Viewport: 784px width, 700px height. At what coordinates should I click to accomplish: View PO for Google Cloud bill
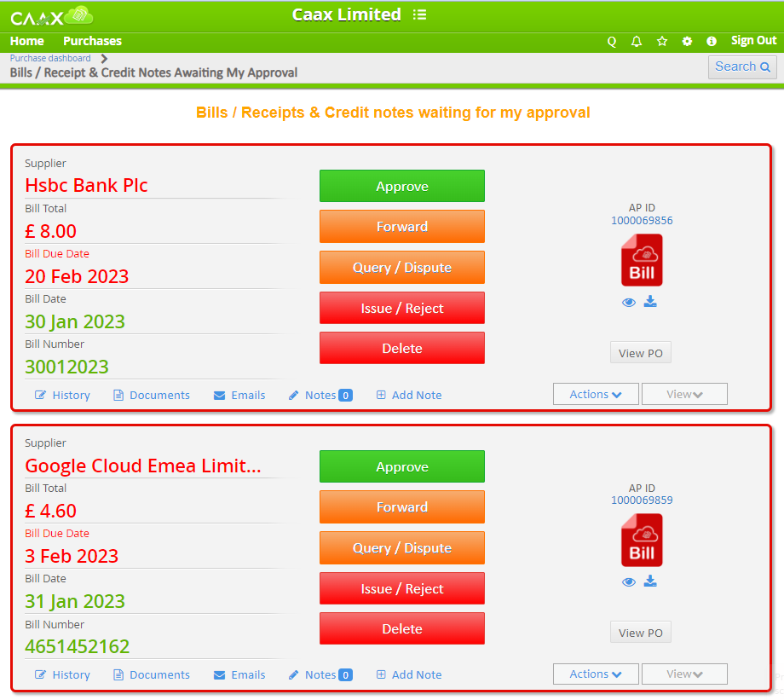coord(641,633)
